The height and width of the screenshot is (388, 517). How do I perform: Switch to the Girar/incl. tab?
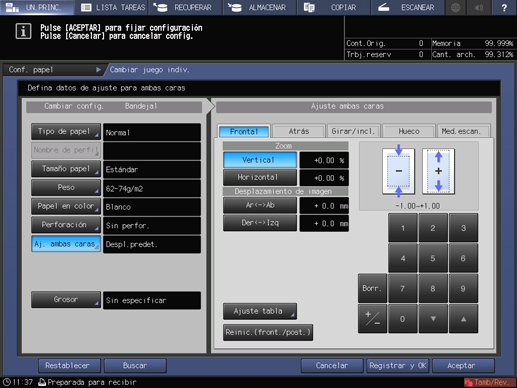(x=353, y=131)
